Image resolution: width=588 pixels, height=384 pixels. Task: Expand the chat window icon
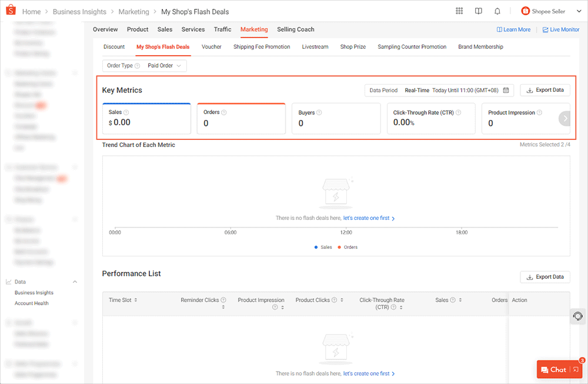coord(576,370)
